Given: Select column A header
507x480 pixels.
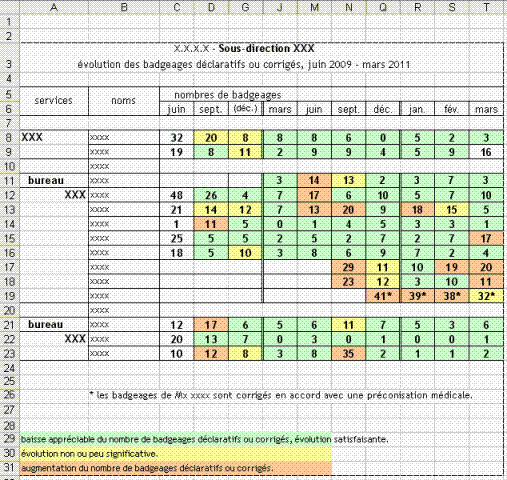Looking at the screenshot, I should point(54,7).
